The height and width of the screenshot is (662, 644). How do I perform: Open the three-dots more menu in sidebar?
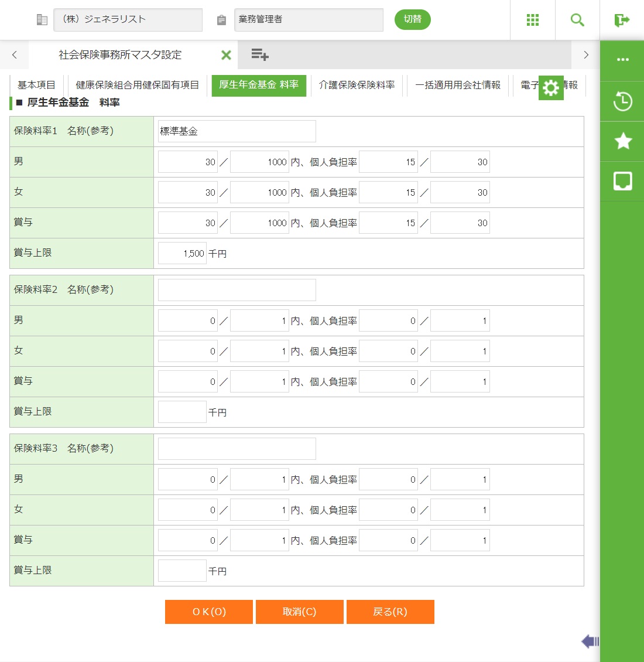(622, 60)
